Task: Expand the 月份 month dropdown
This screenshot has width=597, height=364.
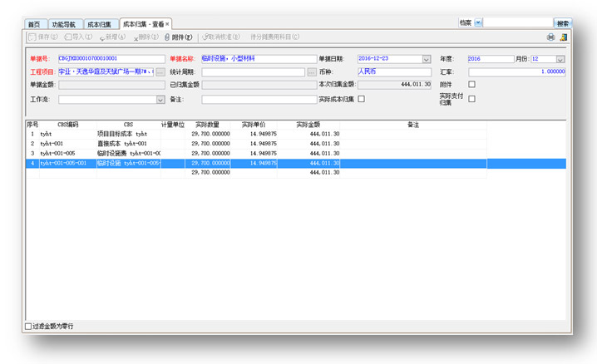Action: pyautogui.click(x=560, y=59)
